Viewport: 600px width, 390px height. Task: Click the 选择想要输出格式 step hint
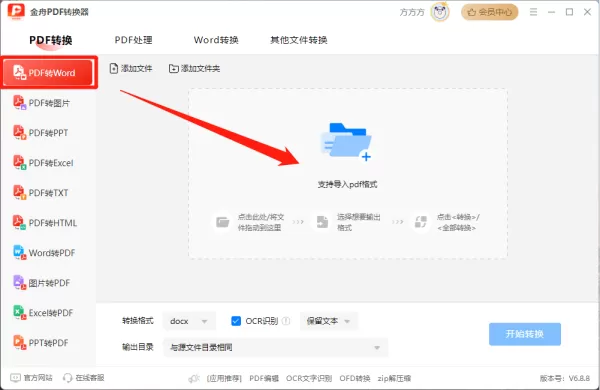(359, 222)
